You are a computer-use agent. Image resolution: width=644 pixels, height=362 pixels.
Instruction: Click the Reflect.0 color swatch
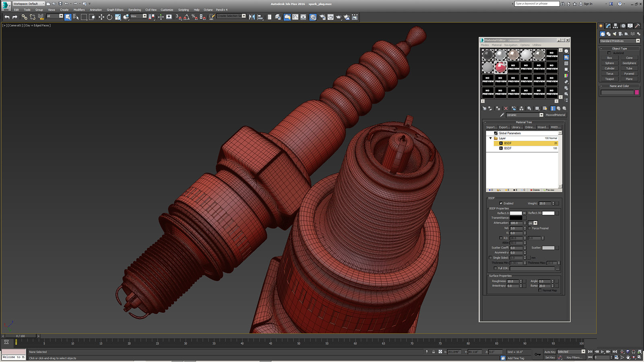click(516, 213)
